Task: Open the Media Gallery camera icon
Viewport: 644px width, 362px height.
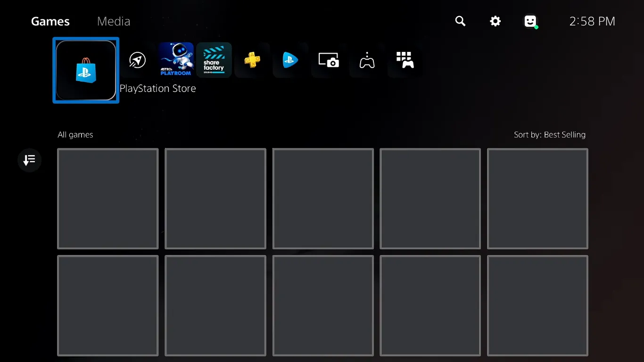Action: point(329,60)
